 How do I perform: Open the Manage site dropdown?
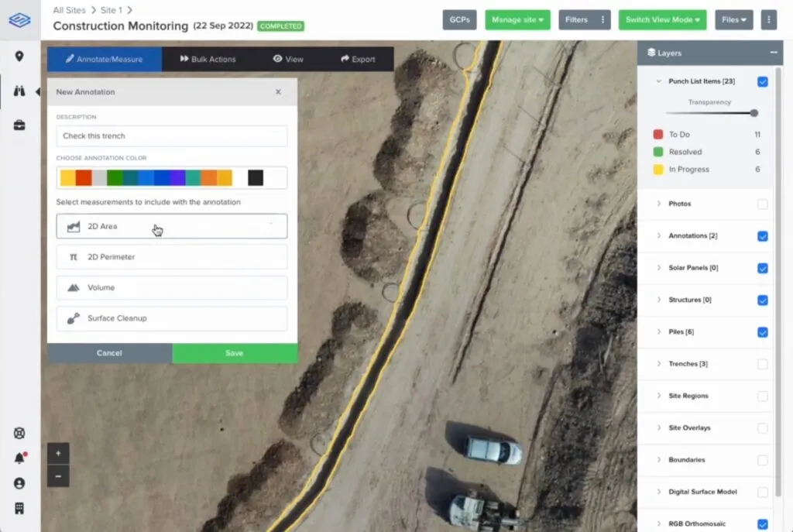[517, 19]
